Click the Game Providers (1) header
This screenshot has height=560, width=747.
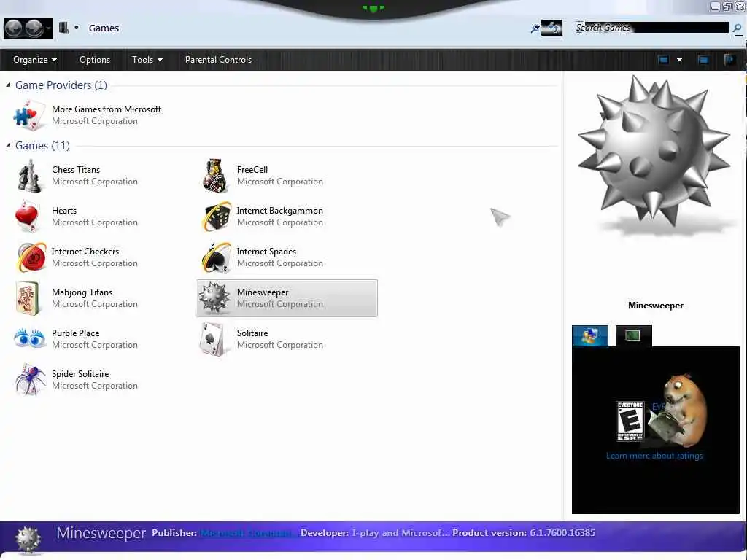click(x=61, y=85)
